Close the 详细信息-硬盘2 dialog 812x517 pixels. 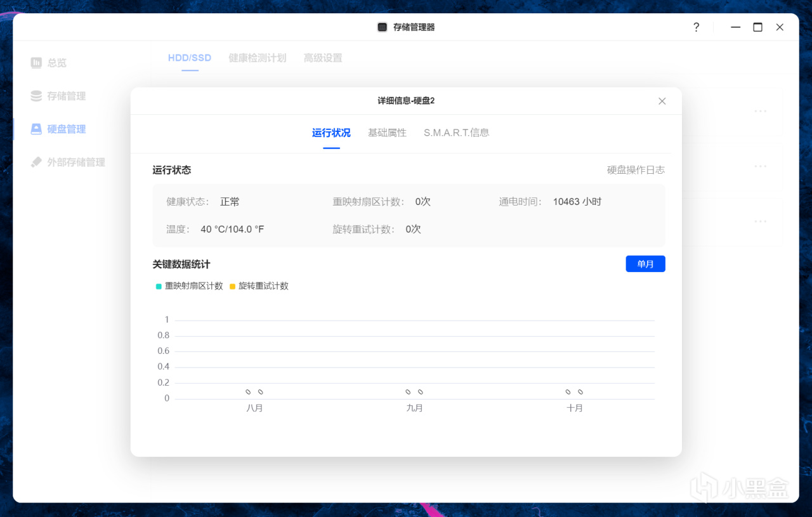pos(662,101)
